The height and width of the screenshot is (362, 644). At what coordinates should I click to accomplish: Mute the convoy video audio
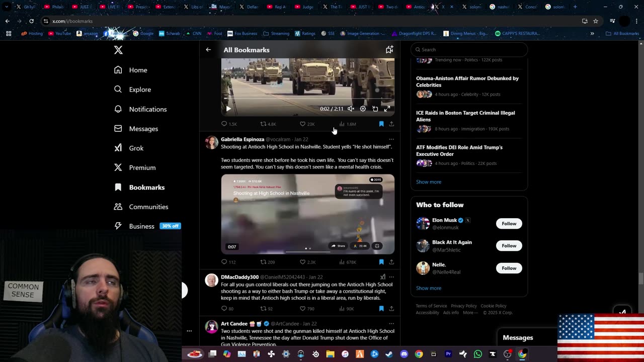pyautogui.click(x=351, y=109)
